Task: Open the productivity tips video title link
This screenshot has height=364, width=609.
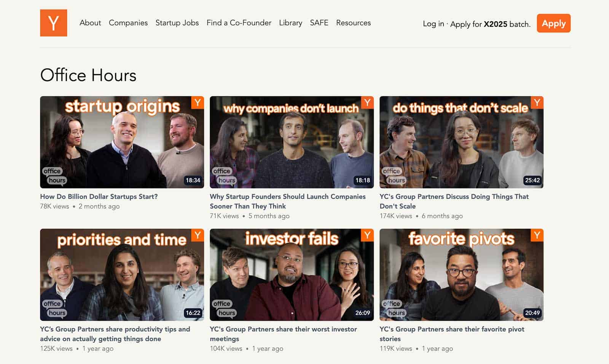Action: pyautogui.click(x=115, y=334)
